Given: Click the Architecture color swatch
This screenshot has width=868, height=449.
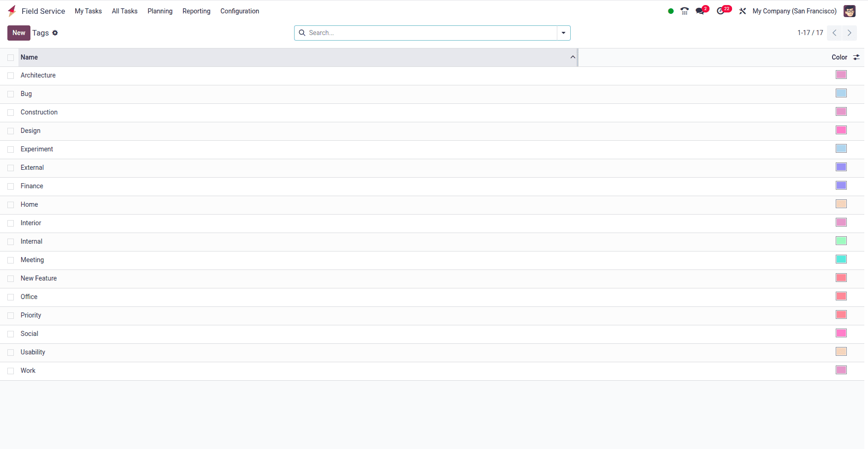Looking at the screenshot, I should pos(841,75).
